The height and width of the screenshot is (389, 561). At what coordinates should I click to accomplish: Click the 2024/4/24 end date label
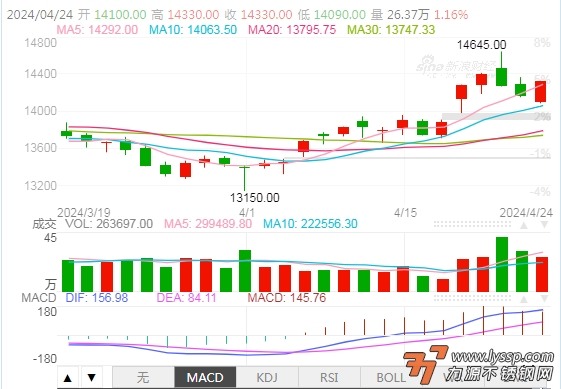coord(526,213)
